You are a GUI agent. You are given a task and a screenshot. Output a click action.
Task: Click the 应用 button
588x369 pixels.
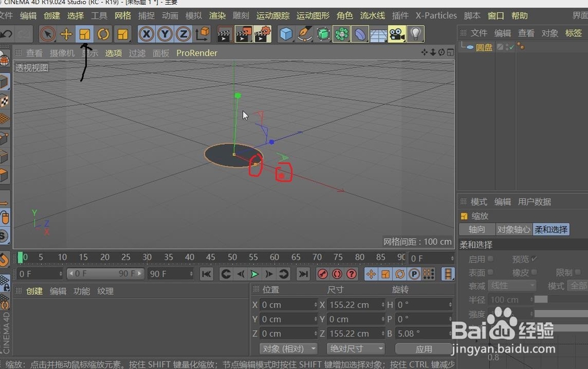click(423, 349)
